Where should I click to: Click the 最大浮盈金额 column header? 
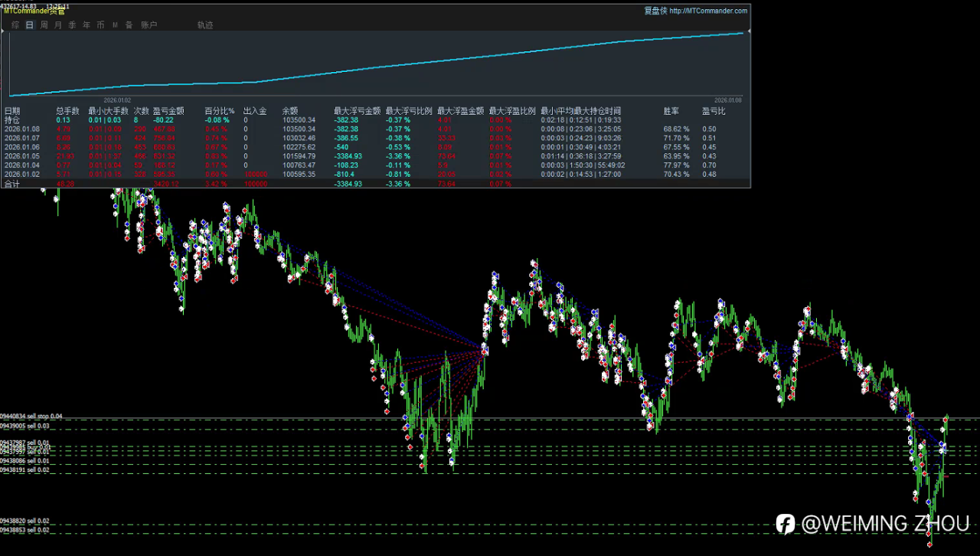click(x=461, y=111)
